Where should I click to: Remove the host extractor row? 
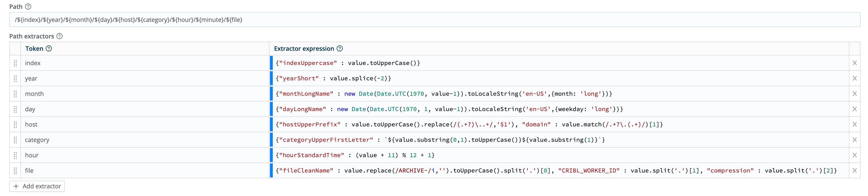(x=855, y=125)
